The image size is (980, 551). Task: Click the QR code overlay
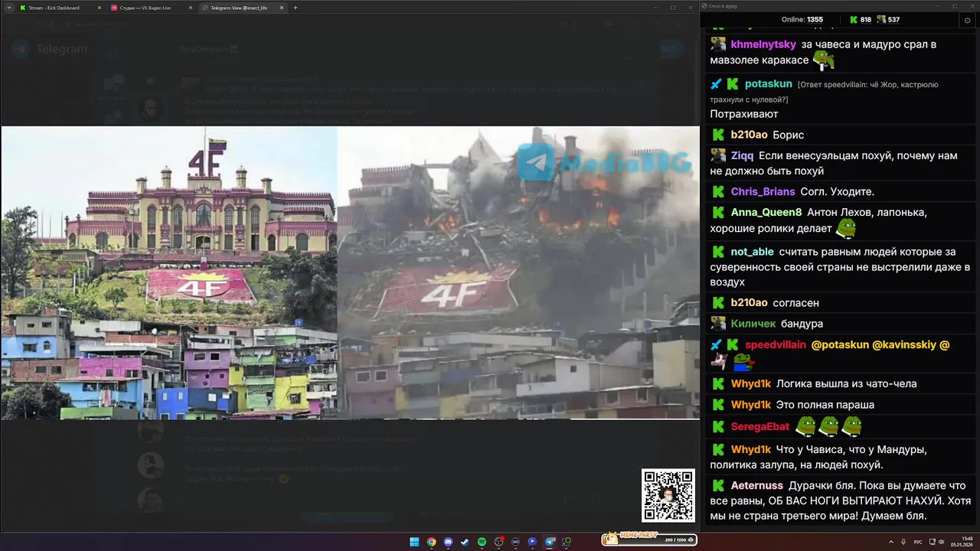[668, 496]
